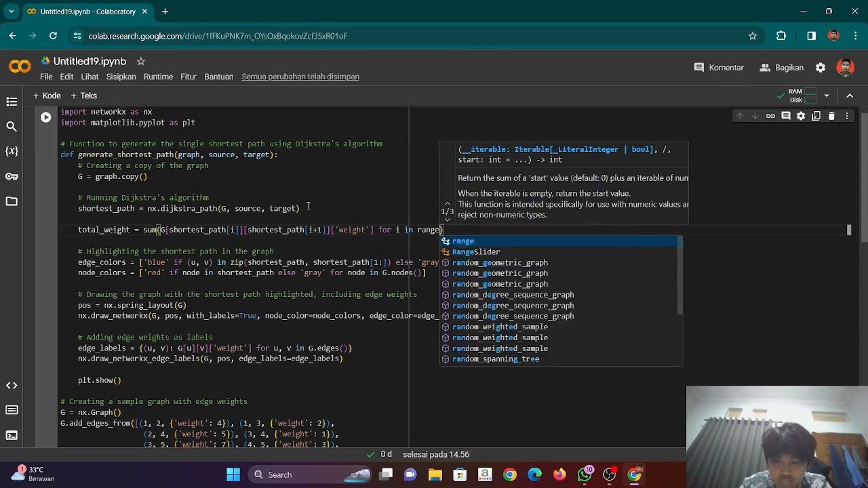Open the Runtime menu
Image resolution: width=868 pixels, height=488 pixels.
pos(158,77)
